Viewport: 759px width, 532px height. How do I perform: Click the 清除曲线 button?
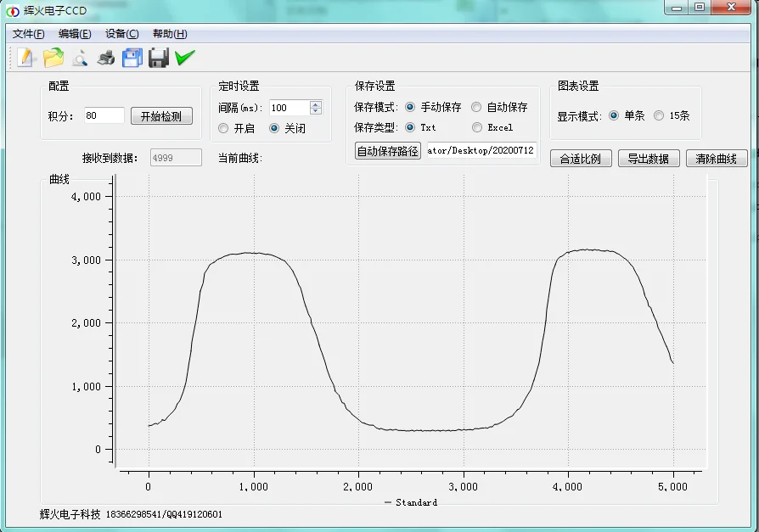717,159
